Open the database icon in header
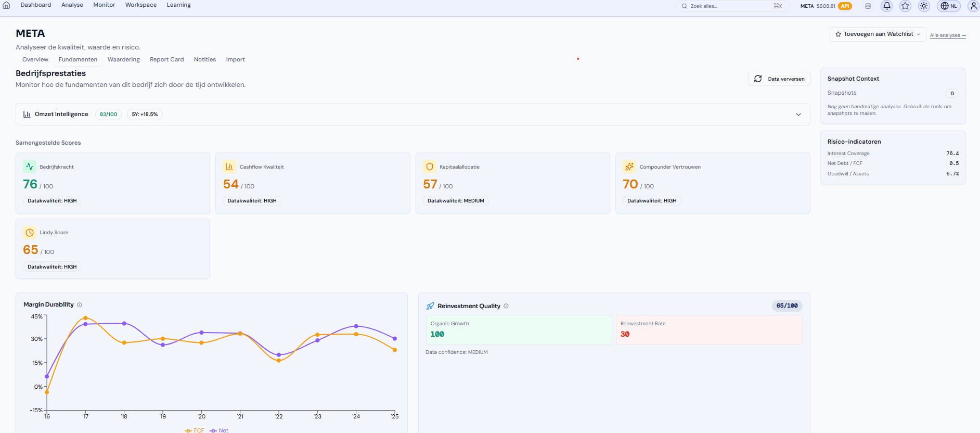980x433 pixels. pyautogui.click(x=868, y=6)
